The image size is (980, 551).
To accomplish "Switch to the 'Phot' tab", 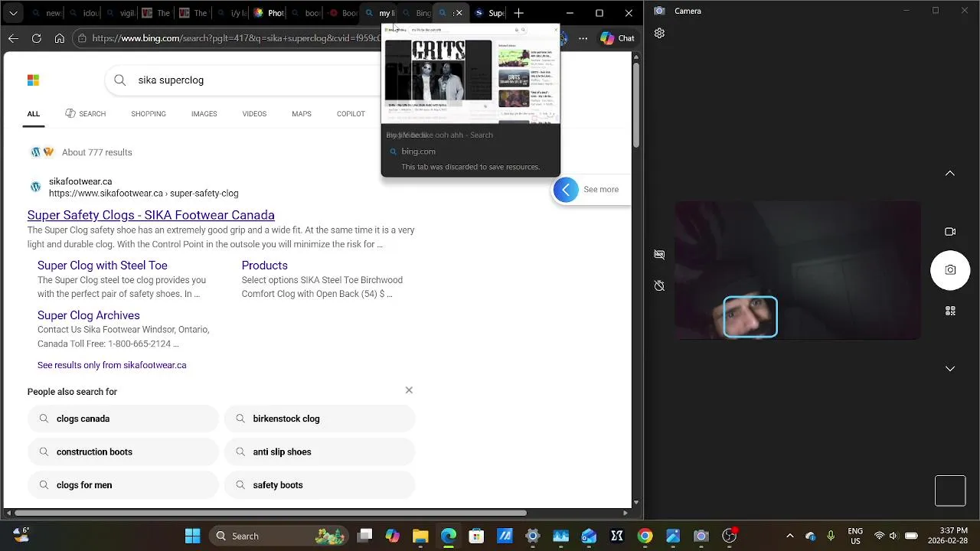I will 269,13.
